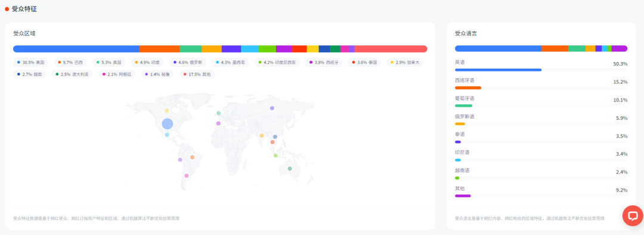
Task: Click the 15.2% language percentage
Action: [x=620, y=82]
